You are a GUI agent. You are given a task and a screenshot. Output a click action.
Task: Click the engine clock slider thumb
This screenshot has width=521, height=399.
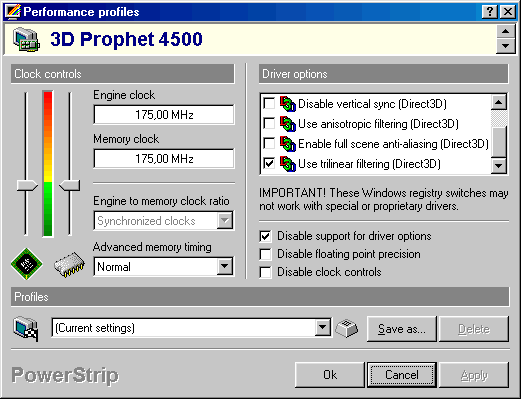click(27, 186)
